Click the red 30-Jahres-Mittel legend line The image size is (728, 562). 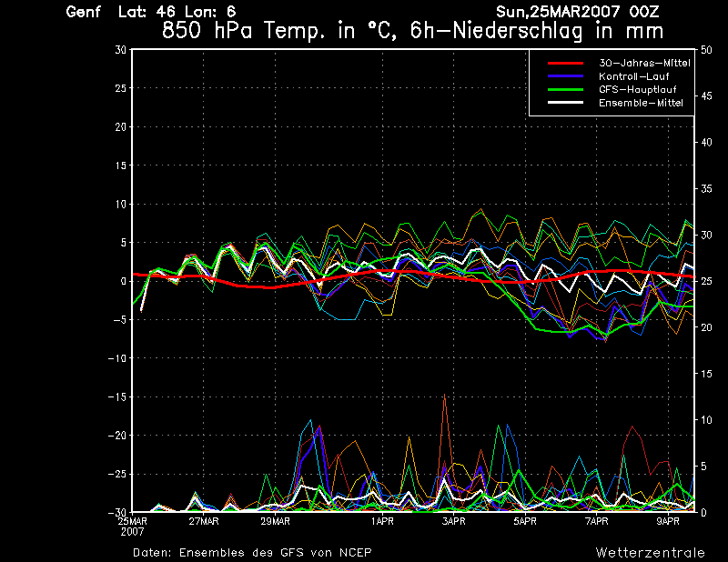click(565, 63)
